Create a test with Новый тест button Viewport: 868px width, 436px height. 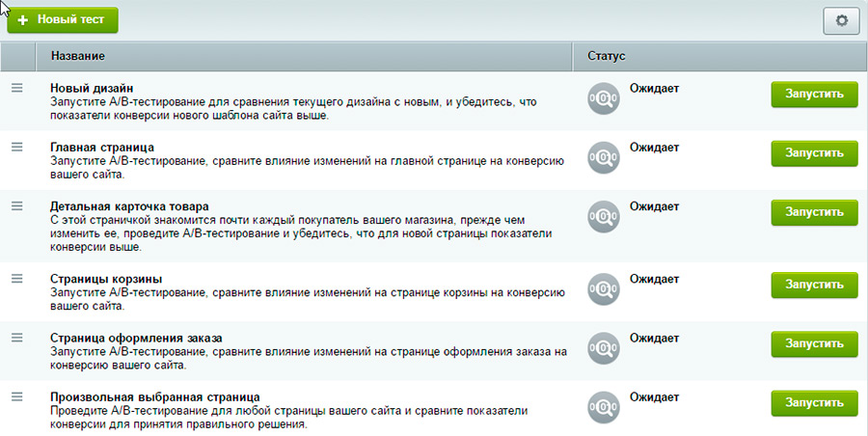click(63, 20)
